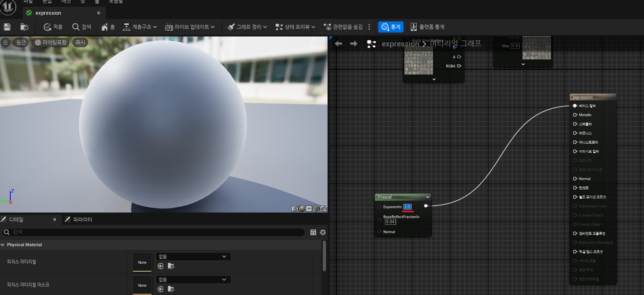Click the expression breadcrumb in graph
This screenshot has width=644, height=295.
[400, 44]
